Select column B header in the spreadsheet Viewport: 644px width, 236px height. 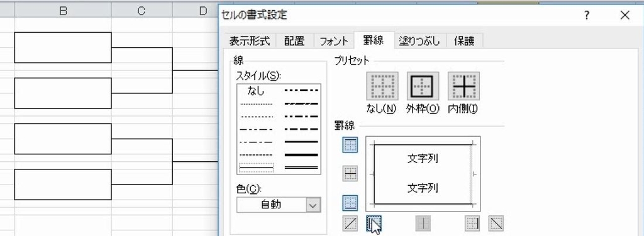tap(63, 11)
